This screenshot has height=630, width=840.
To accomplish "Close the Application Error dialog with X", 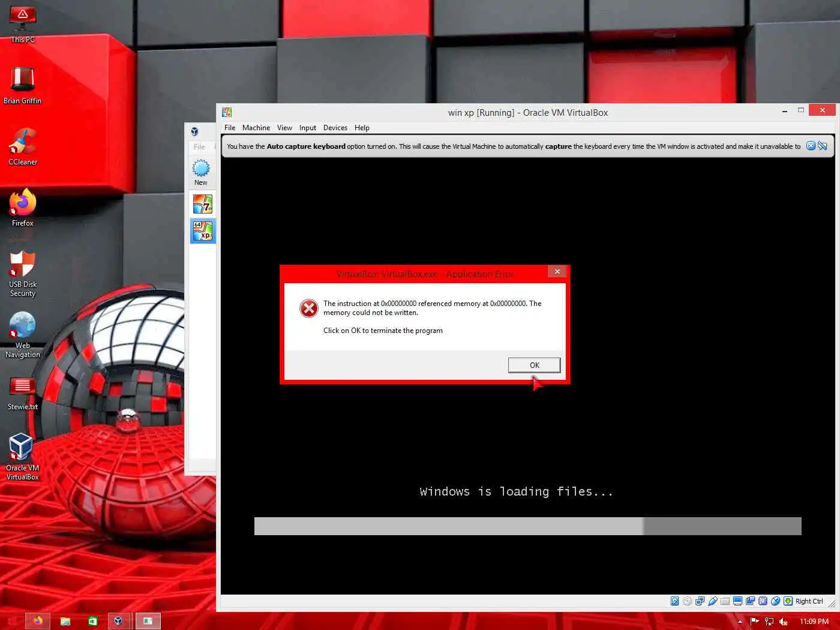I will pyautogui.click(x=557, y=272).
